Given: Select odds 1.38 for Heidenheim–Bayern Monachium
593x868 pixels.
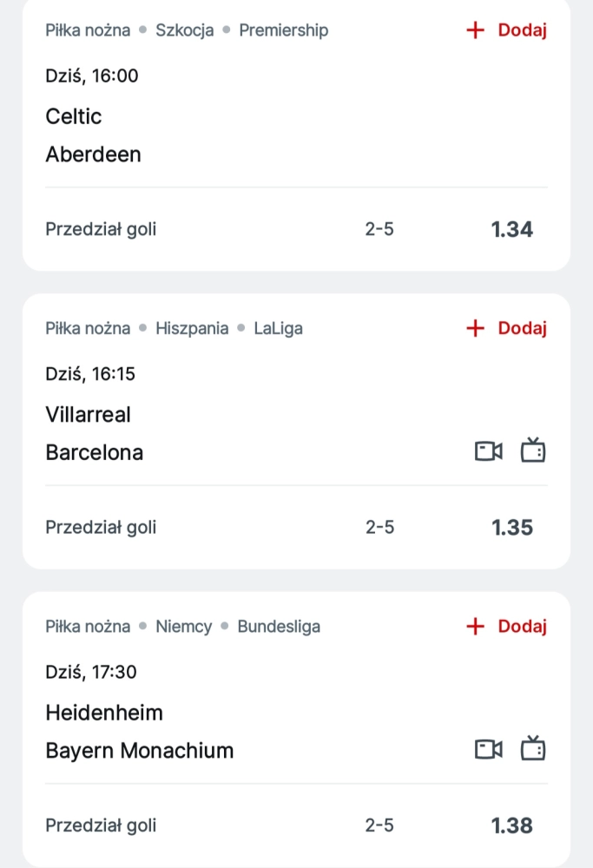Looking at the screenshot, I should 511,825.
